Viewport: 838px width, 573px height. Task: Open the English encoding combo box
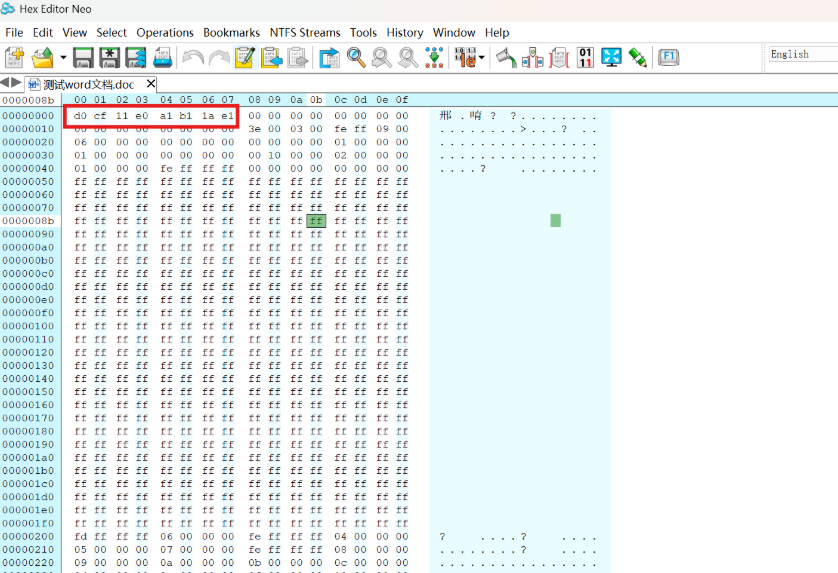pyautogui.click(x=802, y=54)
